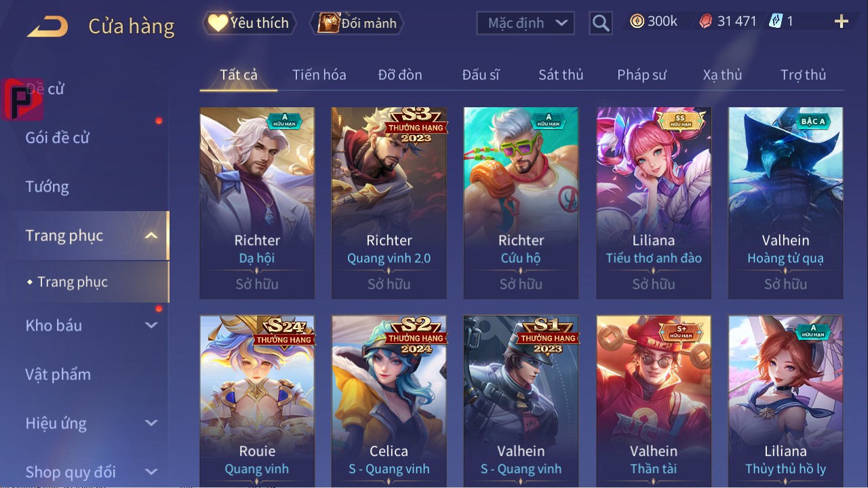Open the Mặc định sort dropdown

[526, 23]
